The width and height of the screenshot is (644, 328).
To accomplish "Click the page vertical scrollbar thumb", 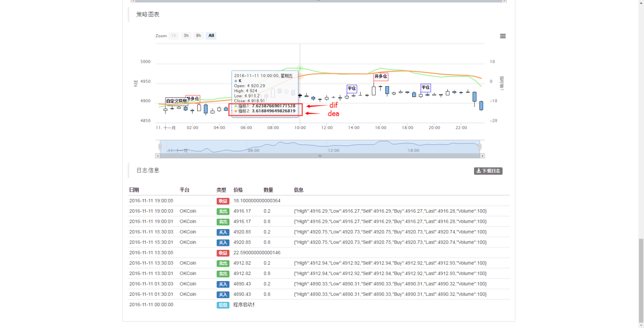I will pos(641,280).
